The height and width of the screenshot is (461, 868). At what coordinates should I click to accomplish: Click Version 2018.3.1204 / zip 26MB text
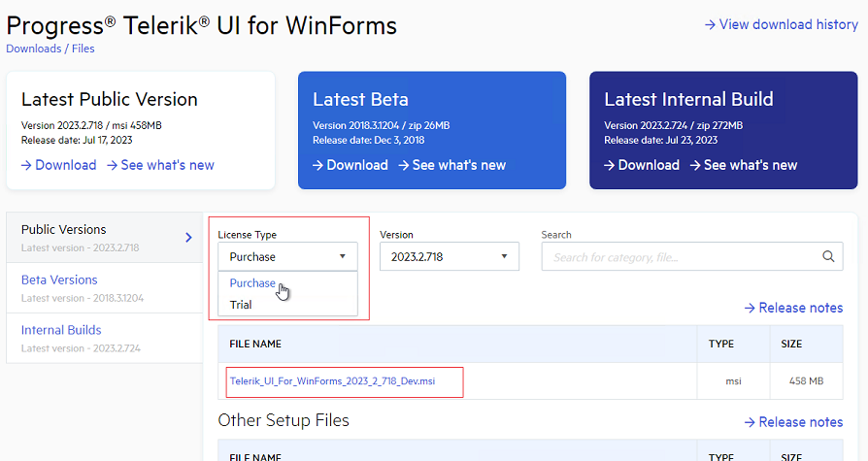(x=382, y=125)
